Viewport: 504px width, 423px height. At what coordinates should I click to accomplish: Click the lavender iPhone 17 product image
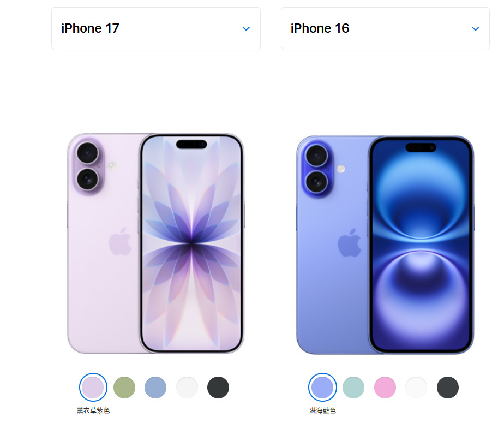[x=156, y=243]
